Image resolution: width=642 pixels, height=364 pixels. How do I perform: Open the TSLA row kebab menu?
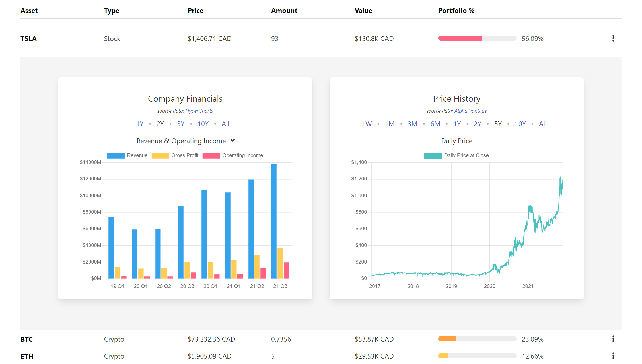[x=613, y=38]
